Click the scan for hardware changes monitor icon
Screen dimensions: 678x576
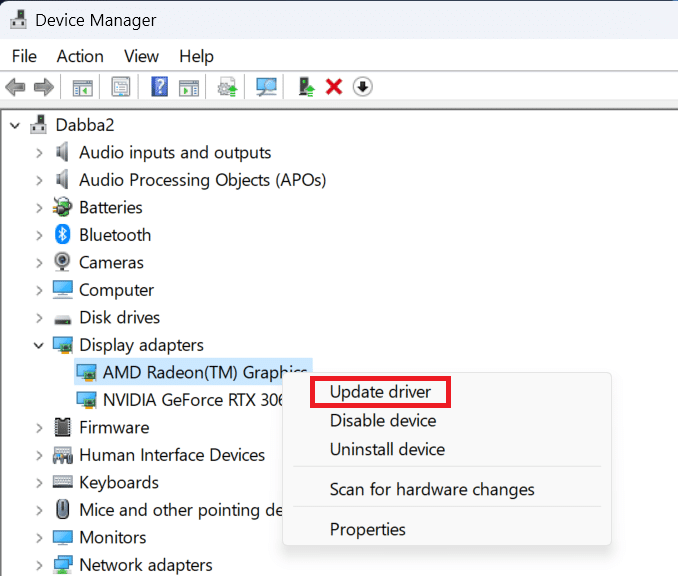click(x=266, y=87)
